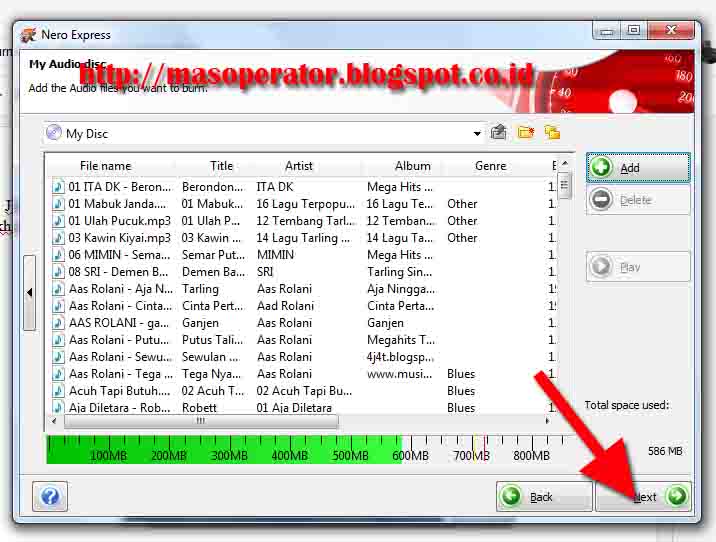Create a new folder icon
The image size is (716, 542).
526,132
